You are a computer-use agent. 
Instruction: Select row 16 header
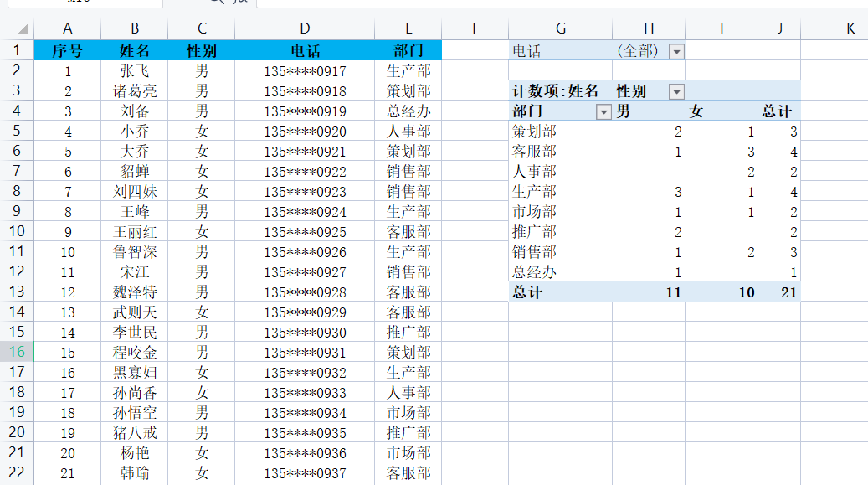point(17,352)
